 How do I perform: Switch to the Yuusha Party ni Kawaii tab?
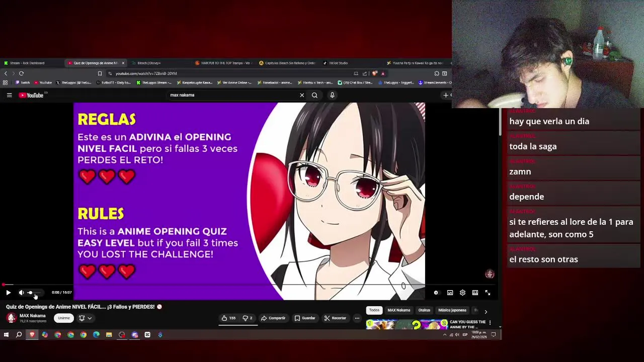coord(416,63)
